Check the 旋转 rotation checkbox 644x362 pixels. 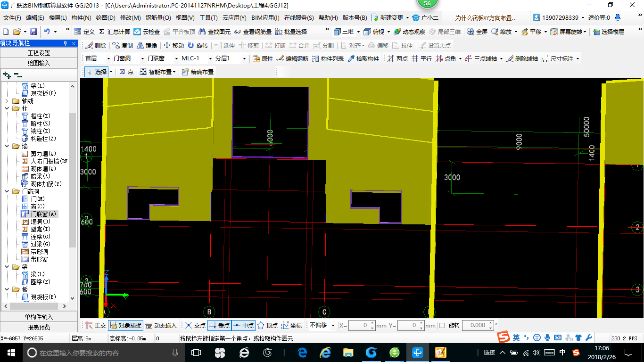442,325
